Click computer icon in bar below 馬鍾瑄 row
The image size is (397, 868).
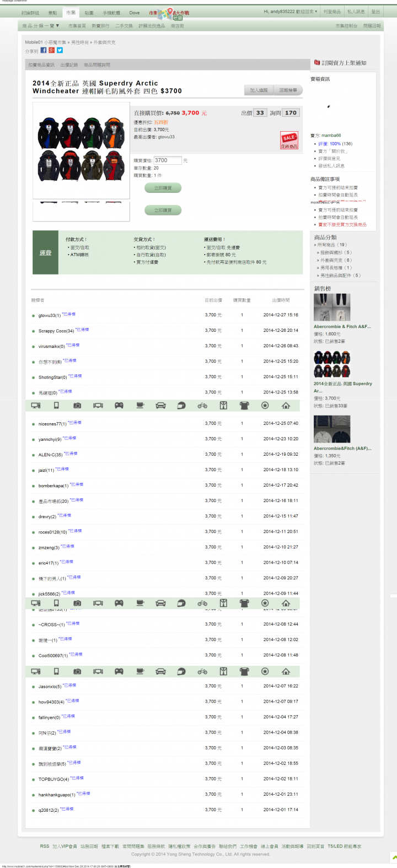point(36,406)
